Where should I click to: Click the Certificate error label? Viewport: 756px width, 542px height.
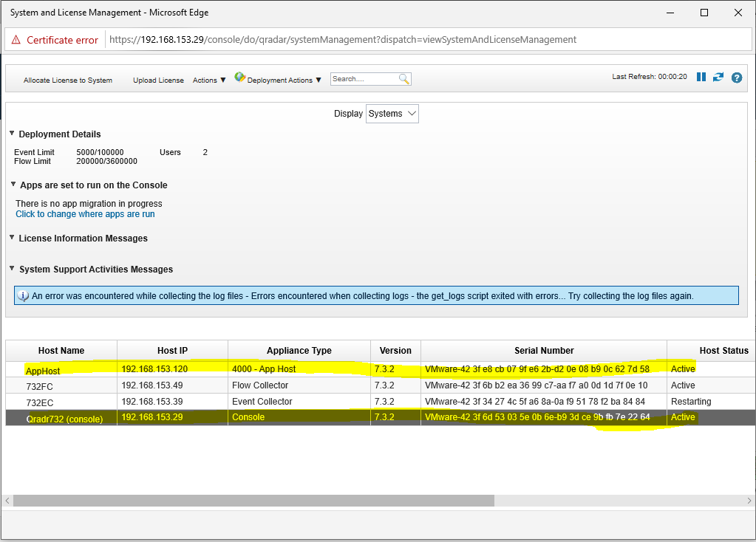[x=62, y=40]
